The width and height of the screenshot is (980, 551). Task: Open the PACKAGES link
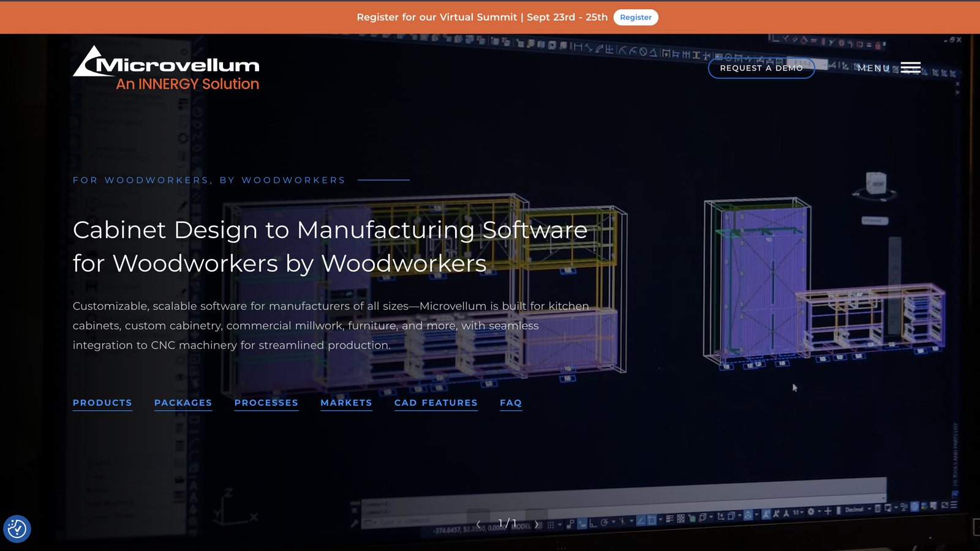[x=183, y=403]
